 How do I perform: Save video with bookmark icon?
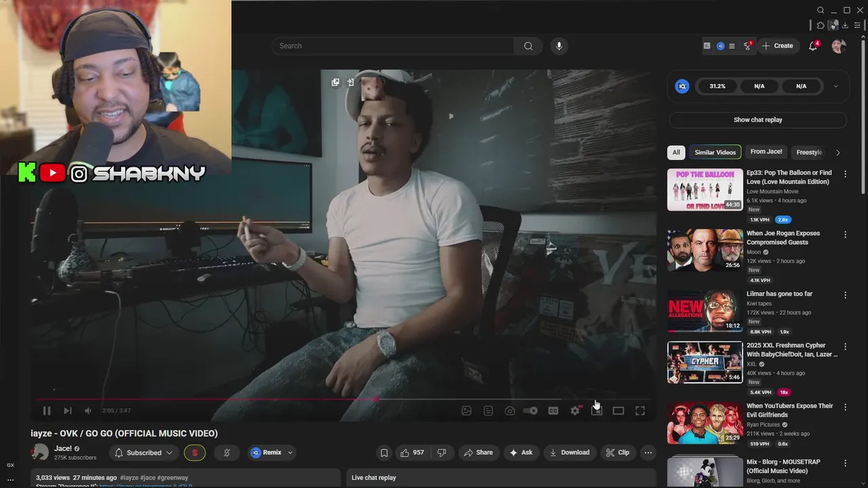(x=384, y=453)
